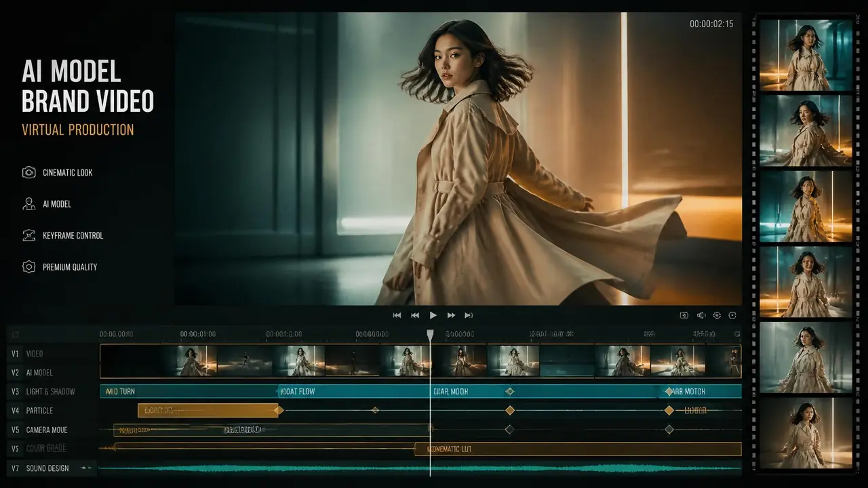Click the eye-shaped view icon under preview

tap(717, 315)
